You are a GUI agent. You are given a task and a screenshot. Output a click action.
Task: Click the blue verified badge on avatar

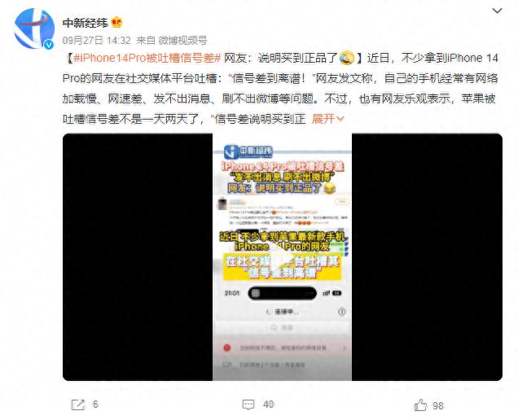pos(49,44)
